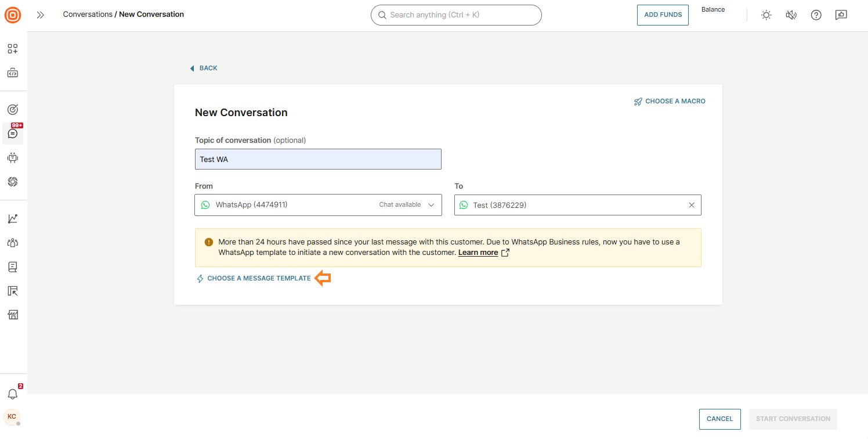Toggle light/dark theme sun icon

[x=766, y=15]
